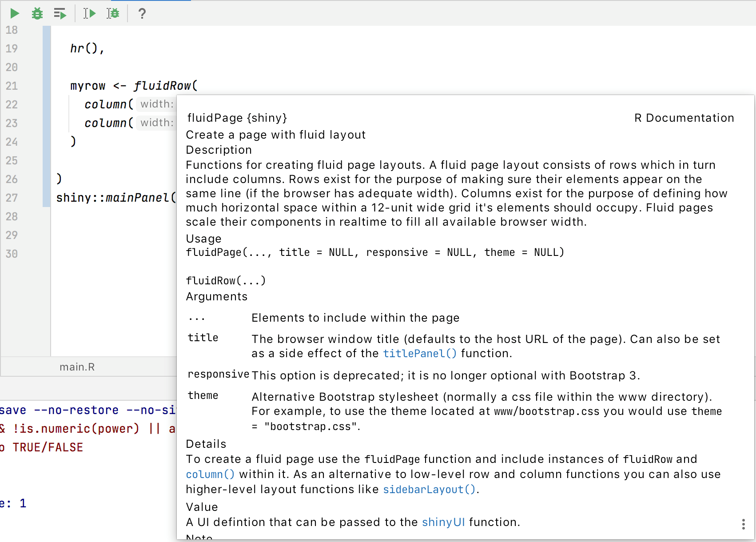Select the TRUE/FALSE text in the console
The width and height of the screenshot is (756, 542).
49,447
